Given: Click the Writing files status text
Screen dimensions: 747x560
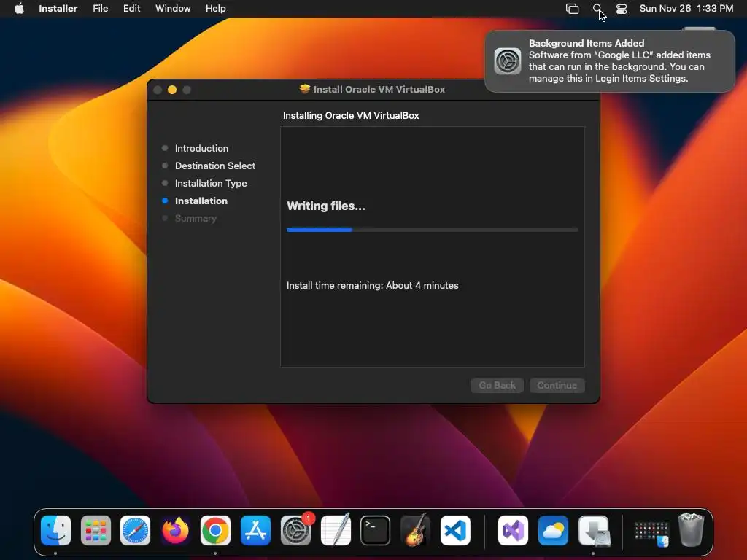Looking at the screenshot, I should click(x=326, y=206).
